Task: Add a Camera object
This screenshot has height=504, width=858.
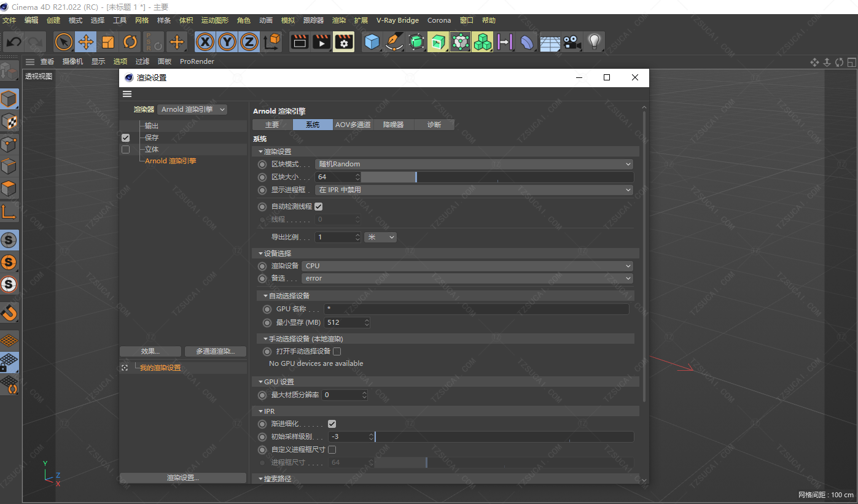Action: 572,42
